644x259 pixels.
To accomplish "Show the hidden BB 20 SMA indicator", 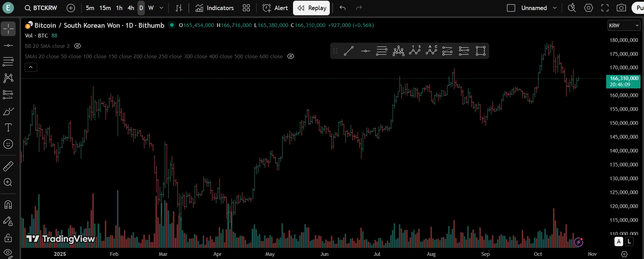I will pyautogui.click(x=78, y=46).
